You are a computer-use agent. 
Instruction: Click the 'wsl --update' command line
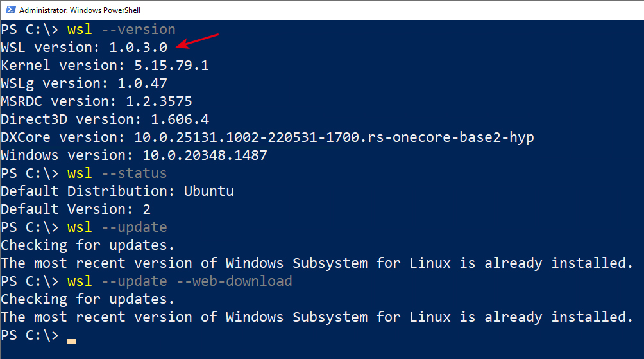[117, 227]
